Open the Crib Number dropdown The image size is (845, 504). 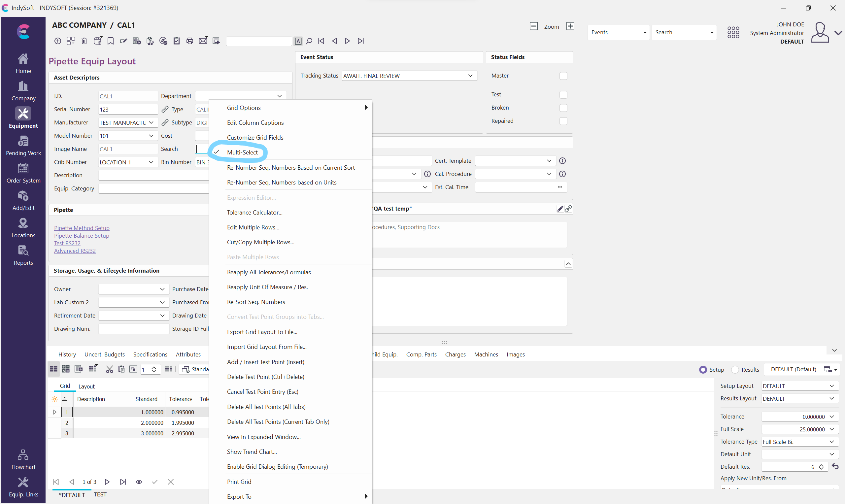(151, 162)
